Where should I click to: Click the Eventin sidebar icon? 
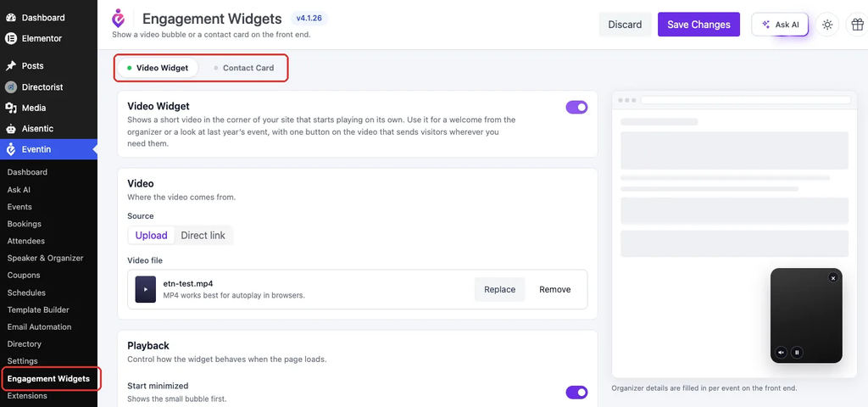(x=10, y=149)
